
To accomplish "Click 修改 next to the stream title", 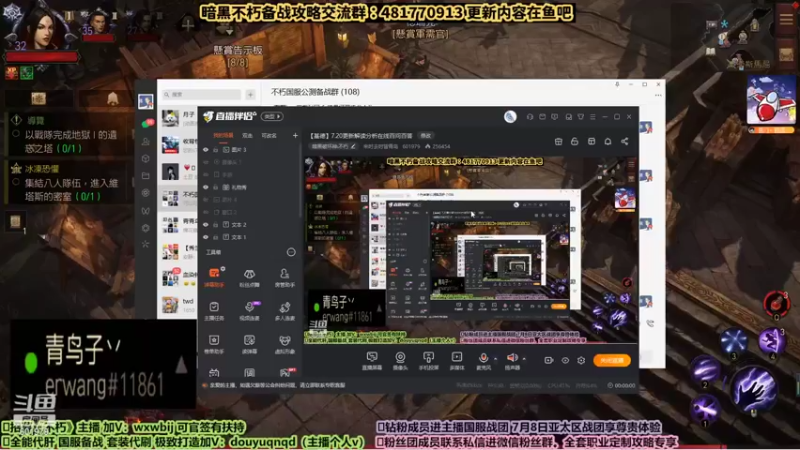I will pos(426,136).
